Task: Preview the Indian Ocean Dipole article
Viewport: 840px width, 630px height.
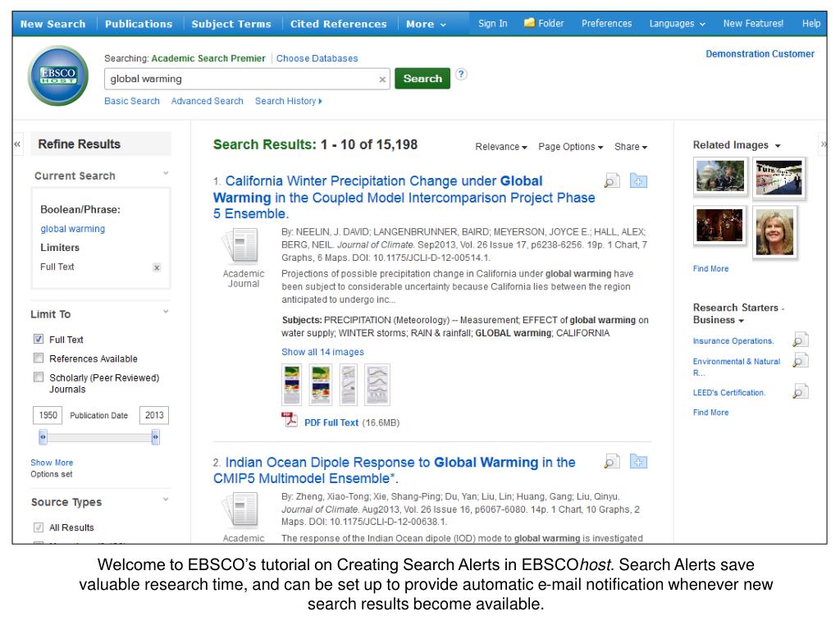Action: point(612,461)
